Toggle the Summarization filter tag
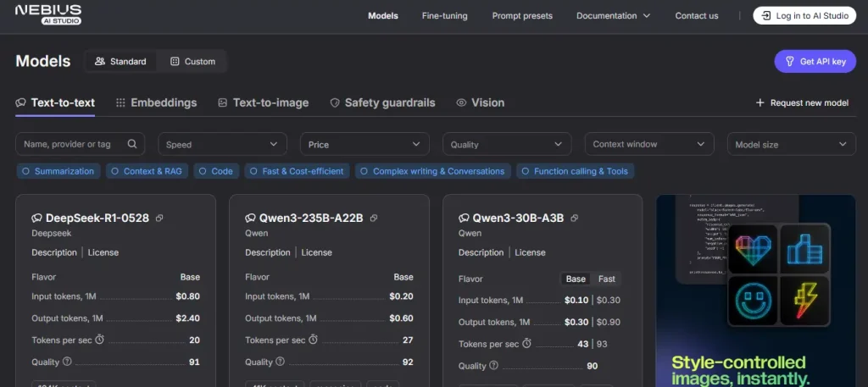Screen dimensions: 868x387 pyautogui.click(x=58, y=171)
